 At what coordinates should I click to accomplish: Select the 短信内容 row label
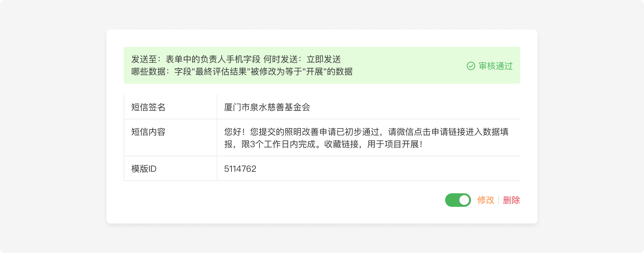click(148, 132)
